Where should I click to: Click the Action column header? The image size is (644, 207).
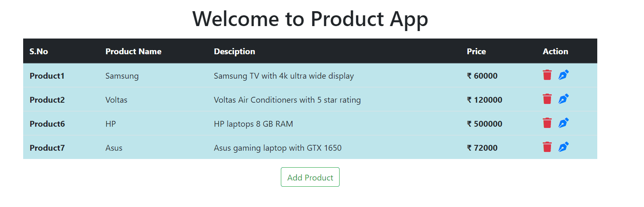[555, 51]
